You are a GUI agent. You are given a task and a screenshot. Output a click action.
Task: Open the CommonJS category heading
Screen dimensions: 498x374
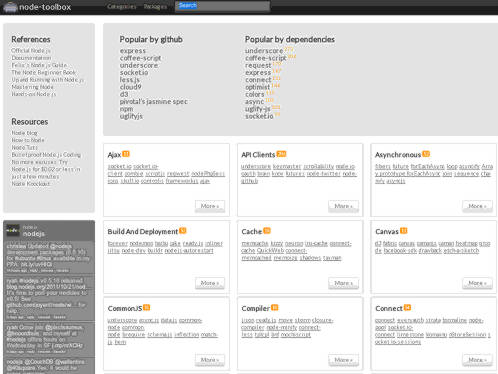click(x=125, y=309)
